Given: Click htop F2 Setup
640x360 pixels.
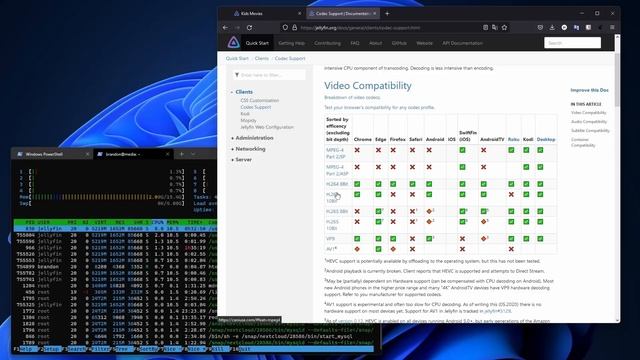Looking at the screenshot, I should (50, 349).
